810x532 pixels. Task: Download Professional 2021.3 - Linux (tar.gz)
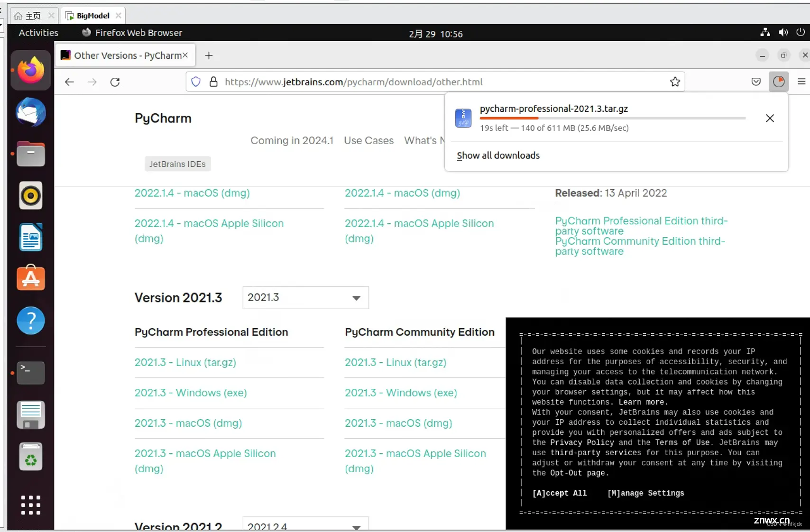tap(185, 363)
